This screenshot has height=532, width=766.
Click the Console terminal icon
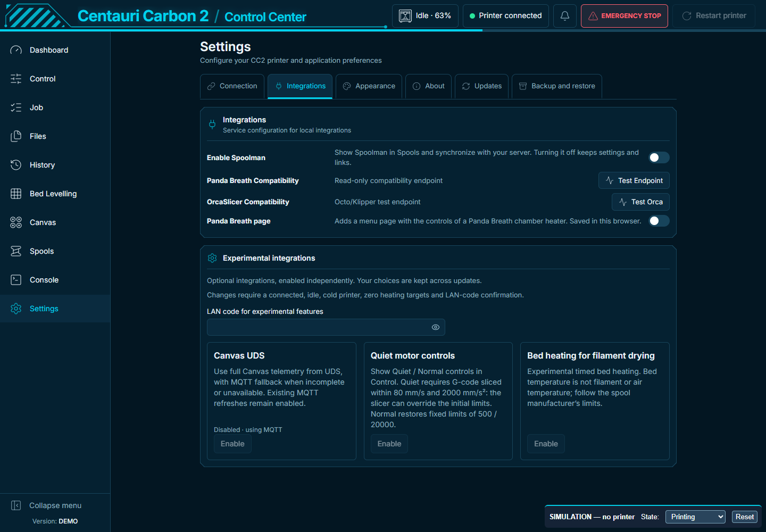16,280
